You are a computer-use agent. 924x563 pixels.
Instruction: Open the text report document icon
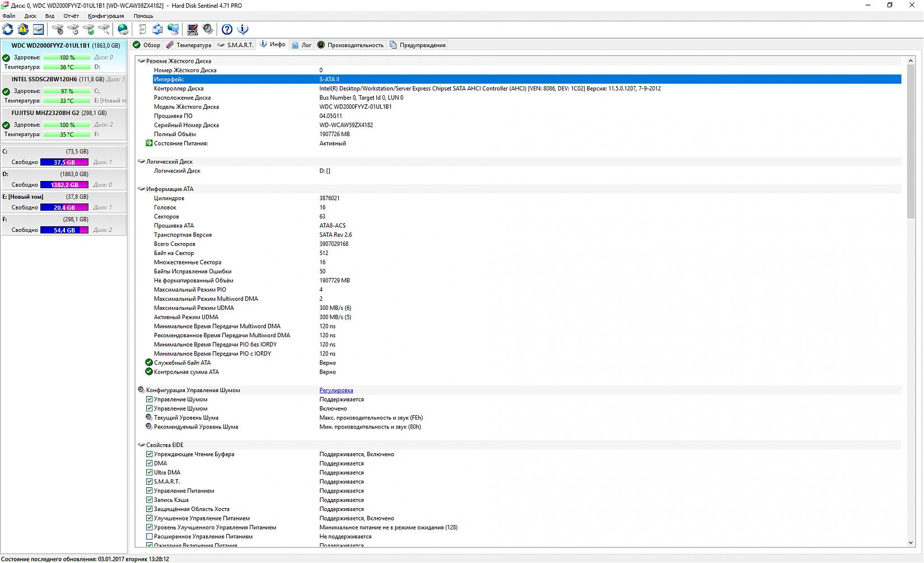tap(142, 29)
